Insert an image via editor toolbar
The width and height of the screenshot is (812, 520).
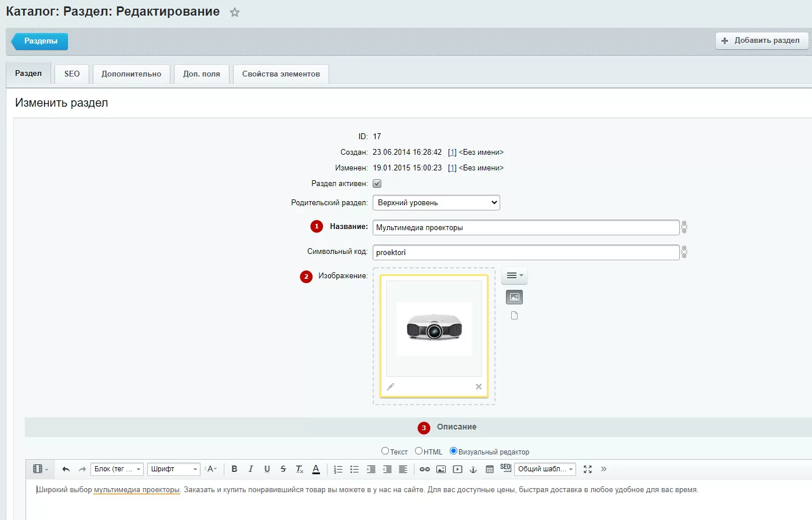(x=441, y=469)
